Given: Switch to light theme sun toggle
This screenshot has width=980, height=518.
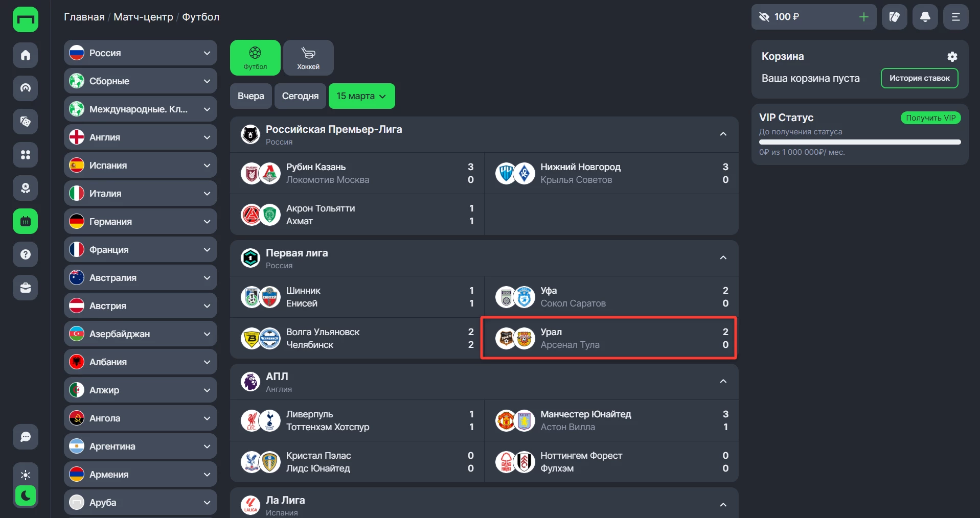Looking at the screenshot, I should pyautogui.click(x=26, y=475).
